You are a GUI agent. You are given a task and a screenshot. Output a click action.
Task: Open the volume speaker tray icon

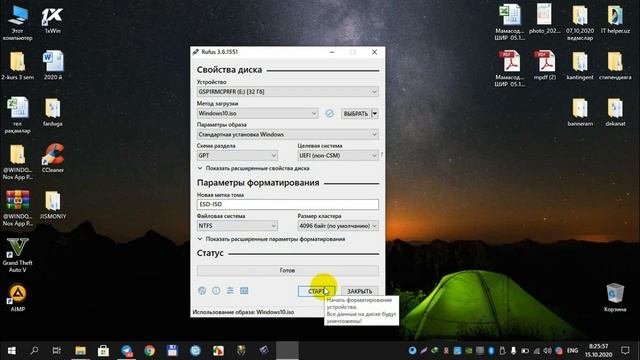[x=548, y=351]
